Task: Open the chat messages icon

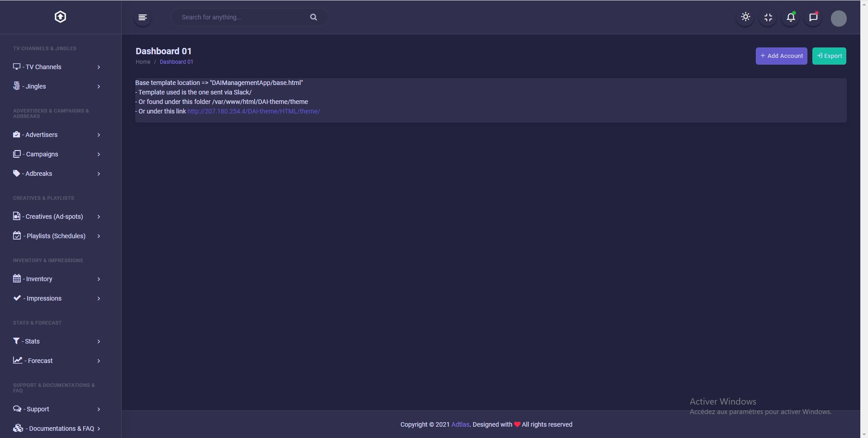Action: tap(813, 18)
